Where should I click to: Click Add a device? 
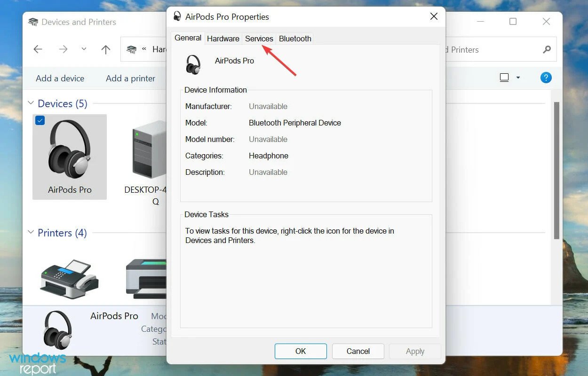pos(60,78)
